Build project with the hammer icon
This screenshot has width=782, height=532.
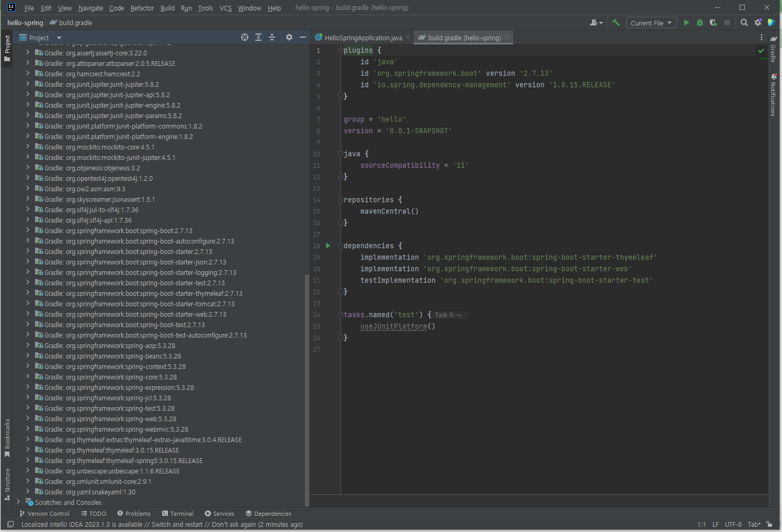616,22
